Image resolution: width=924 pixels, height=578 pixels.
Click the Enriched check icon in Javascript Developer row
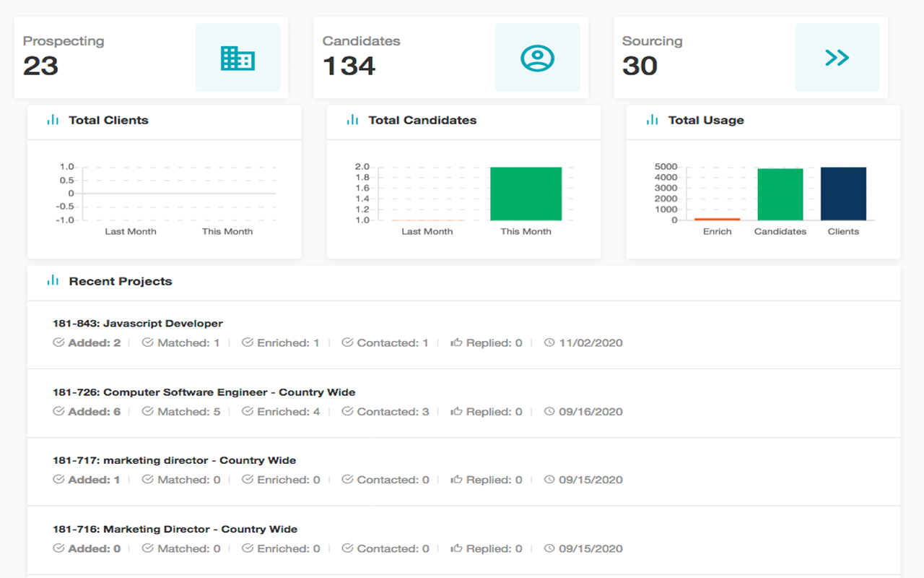click(248, 342)
